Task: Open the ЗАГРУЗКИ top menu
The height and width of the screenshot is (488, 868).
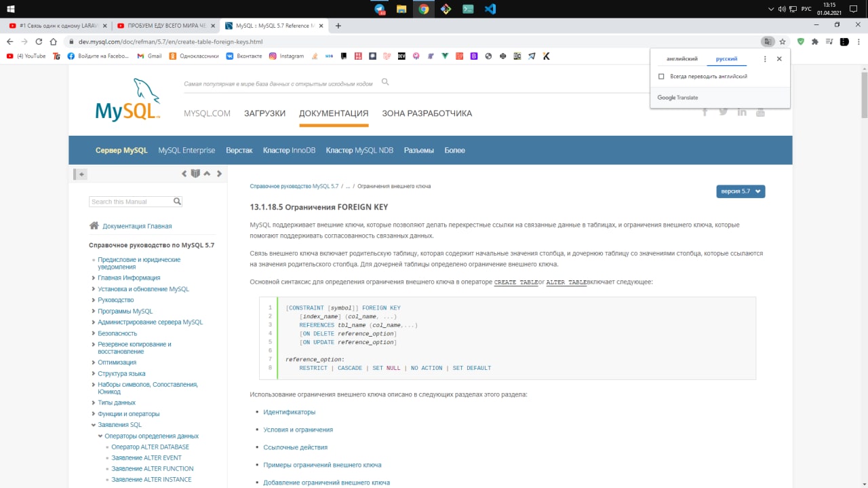Action: coord(264,113)
